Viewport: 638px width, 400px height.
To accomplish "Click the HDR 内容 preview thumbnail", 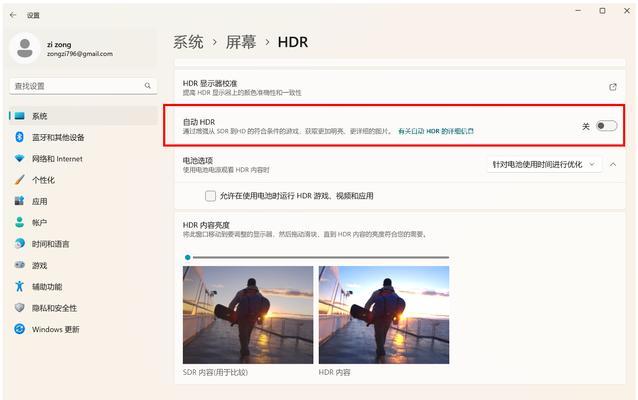I will [x=384, y=315].
